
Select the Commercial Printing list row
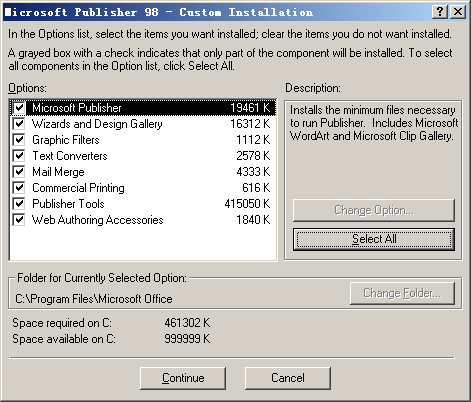[x=143, y=188]
